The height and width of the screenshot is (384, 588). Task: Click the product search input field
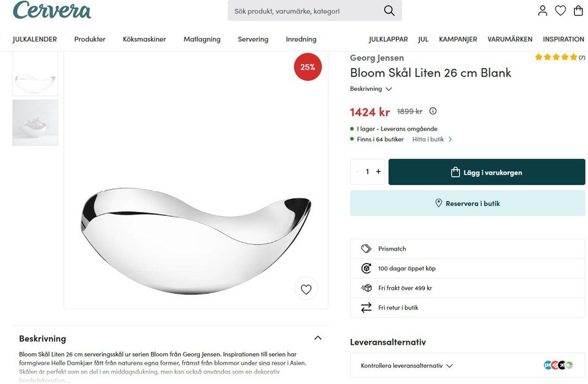(304, 10)
